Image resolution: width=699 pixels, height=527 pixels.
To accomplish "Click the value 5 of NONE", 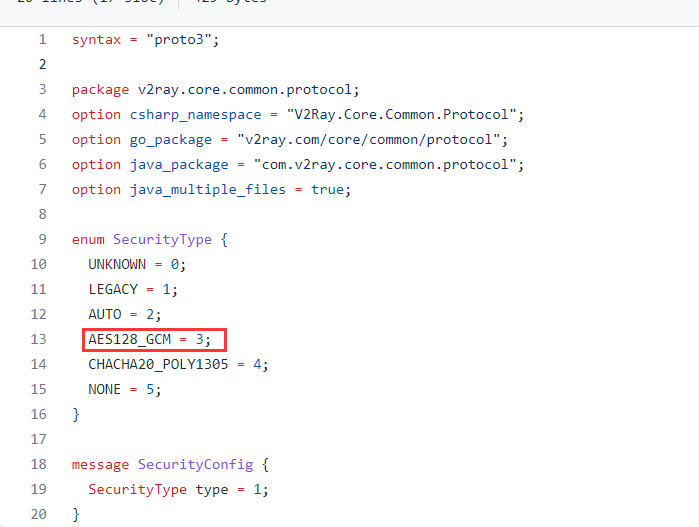I will [150, 389].
